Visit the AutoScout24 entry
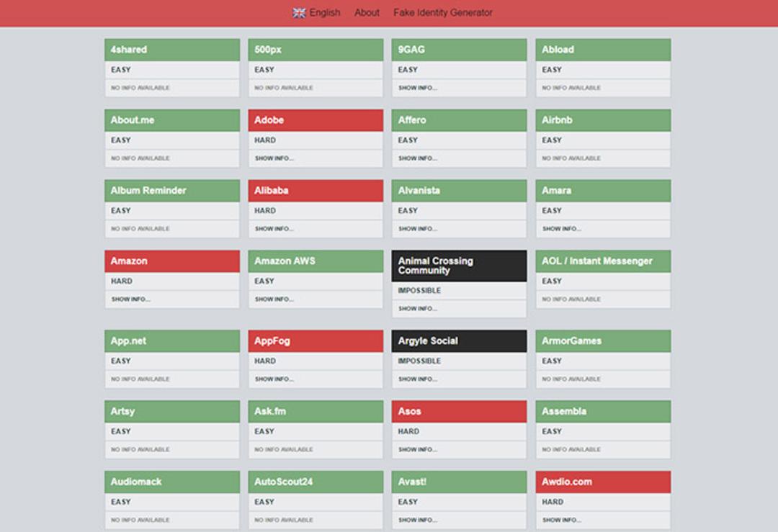Viewport: 778px width, 532px height. click(x=283, y=482)
